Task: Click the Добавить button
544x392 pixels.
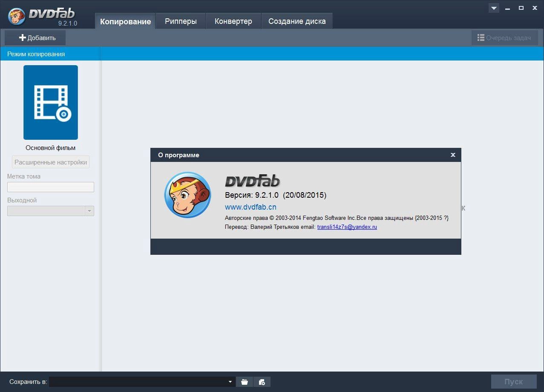Action: pos(35,37)
